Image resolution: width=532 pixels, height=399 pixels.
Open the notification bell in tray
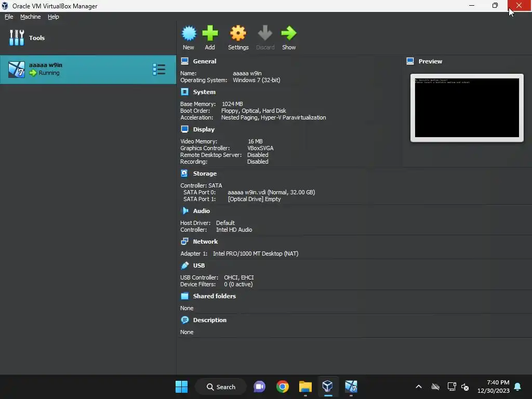518,387
